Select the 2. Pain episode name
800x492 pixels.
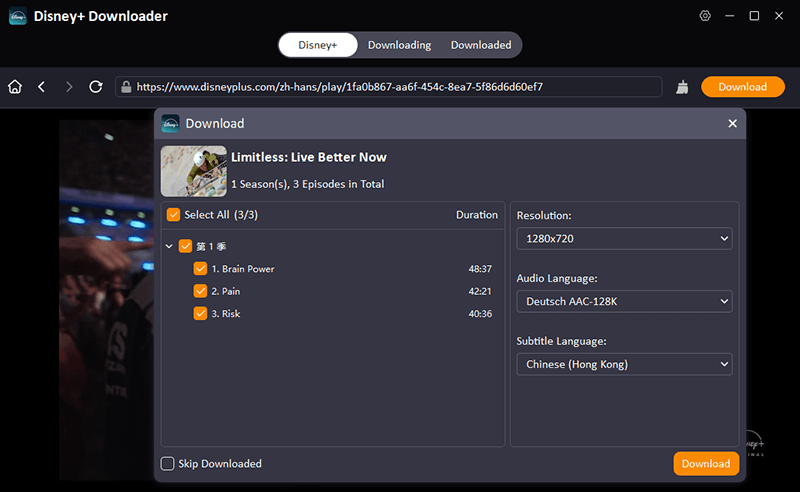click(226, 291)
